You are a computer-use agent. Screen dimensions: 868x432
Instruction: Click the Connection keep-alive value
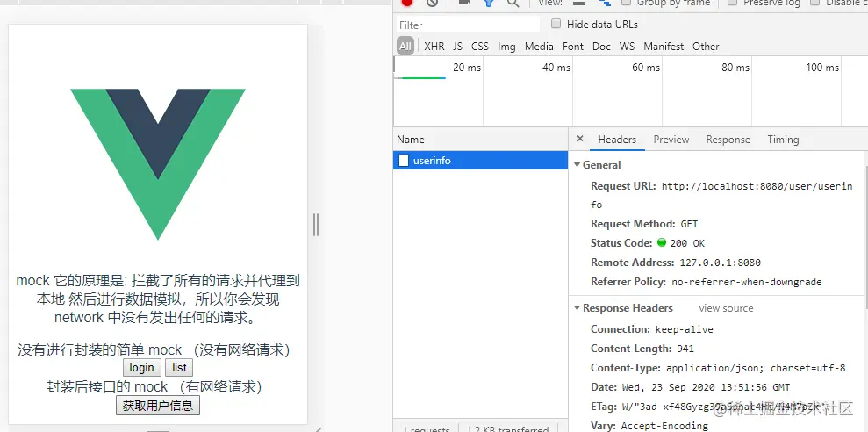(685, 329)
